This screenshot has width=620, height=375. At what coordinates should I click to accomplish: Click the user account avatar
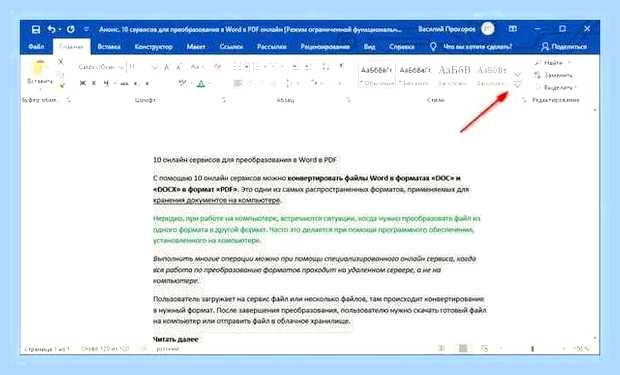tap(488, 29)
